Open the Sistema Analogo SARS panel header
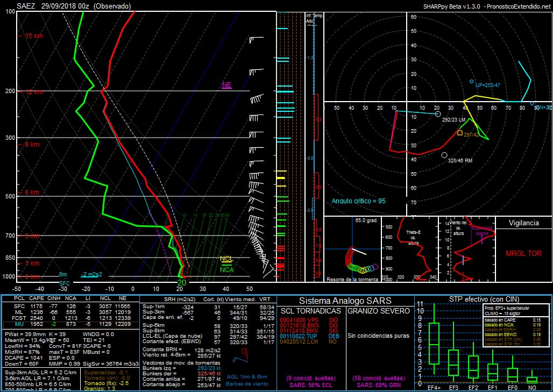Image resolution: width=553 pixels, height=392 pixels. point(345,301)
